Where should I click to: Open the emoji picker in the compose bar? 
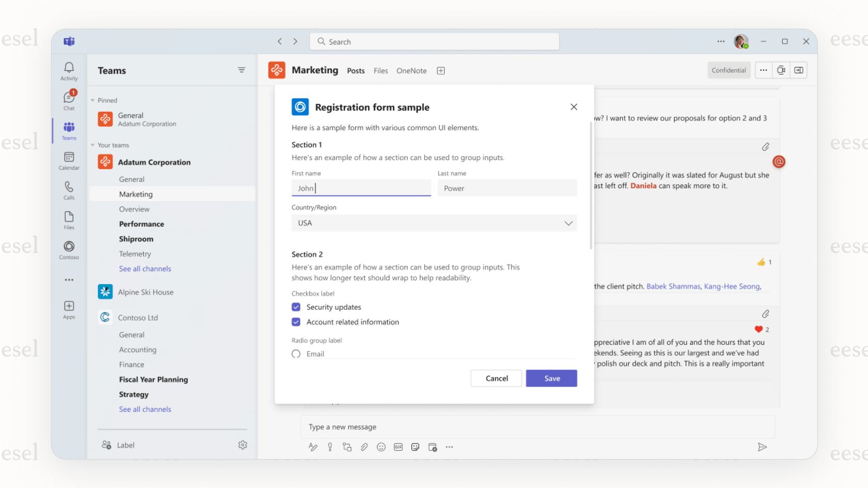coord(381,447)
